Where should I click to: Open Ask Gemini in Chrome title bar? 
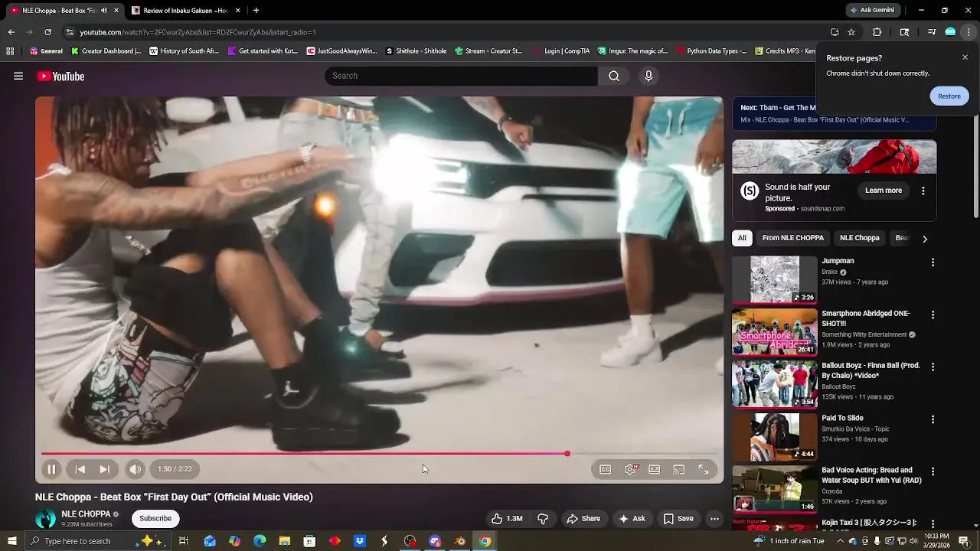871,10
